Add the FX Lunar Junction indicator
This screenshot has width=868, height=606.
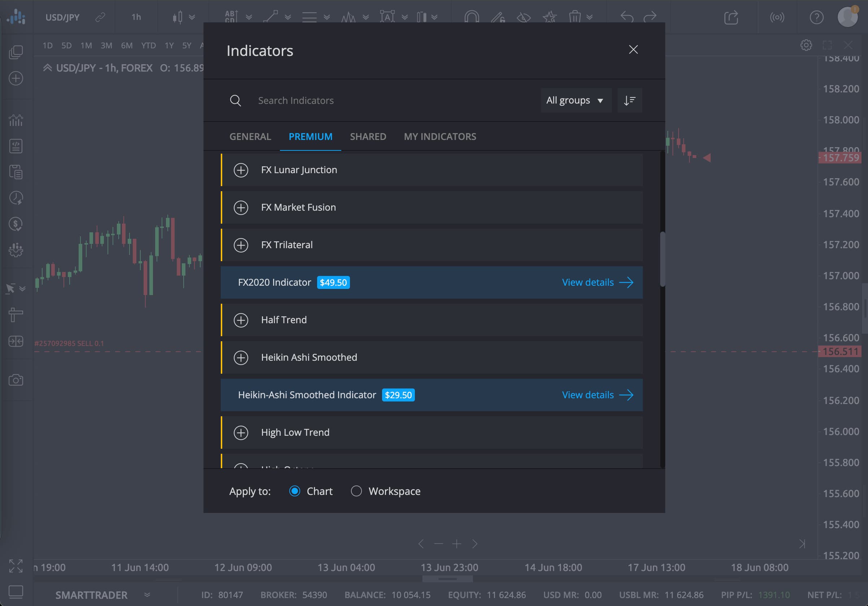(241, 170)
